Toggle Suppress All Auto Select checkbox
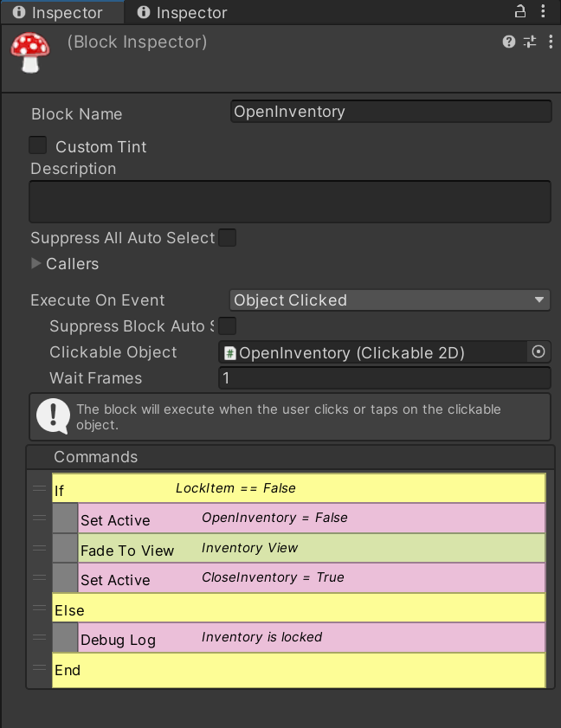Viewport: 561px width, 728px height. [227, 238]
